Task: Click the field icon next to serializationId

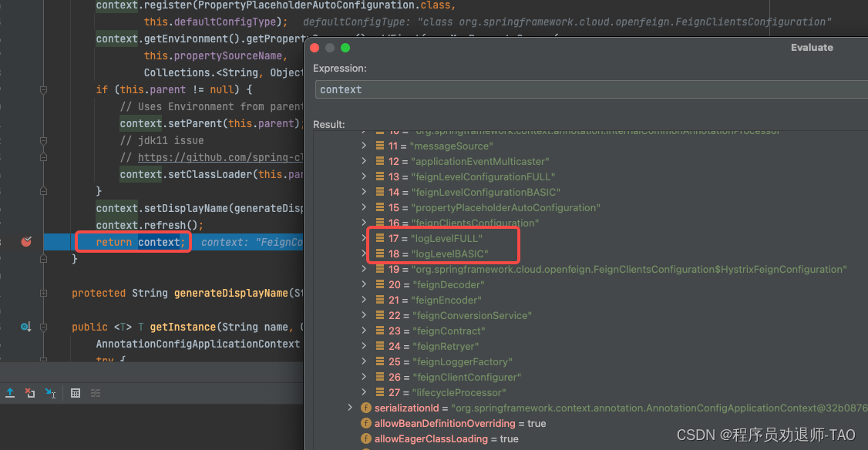Action: (366, 408)
